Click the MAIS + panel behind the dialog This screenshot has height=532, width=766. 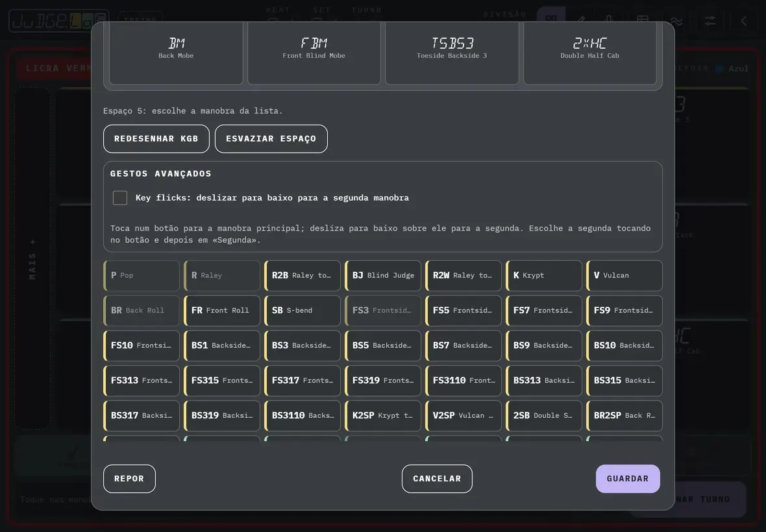click(32, 259)
